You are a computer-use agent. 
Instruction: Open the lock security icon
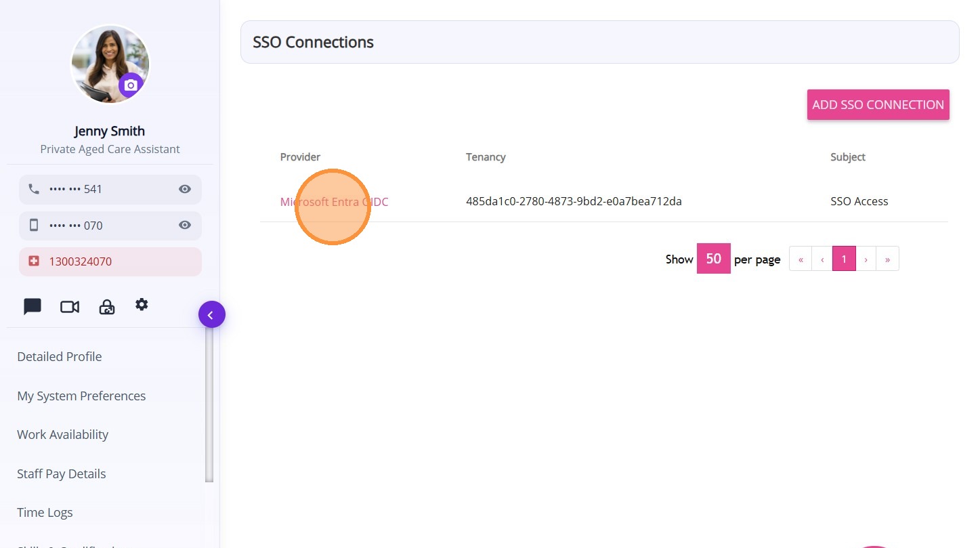point(107,308)
